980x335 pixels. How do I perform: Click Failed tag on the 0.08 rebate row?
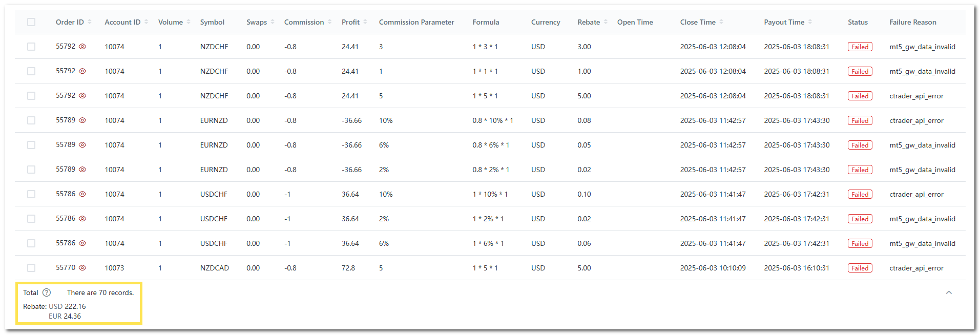[x=860, y=120]
